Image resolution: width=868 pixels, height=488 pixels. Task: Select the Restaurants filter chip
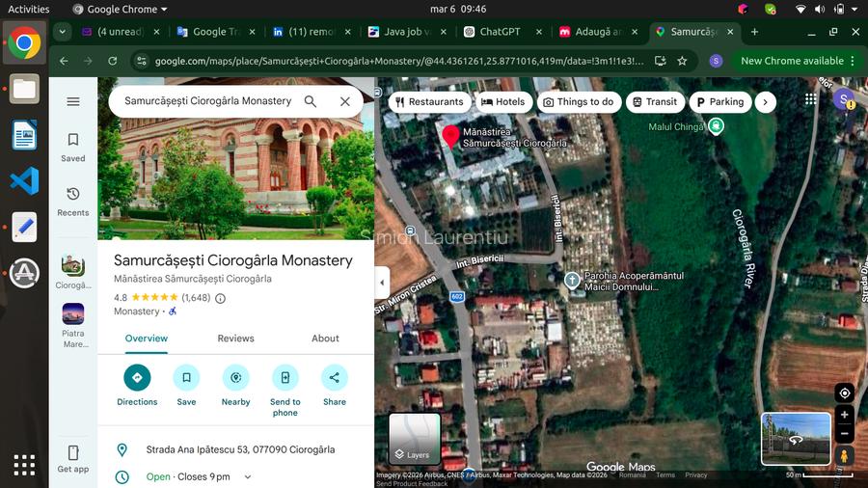coord(427,101)
